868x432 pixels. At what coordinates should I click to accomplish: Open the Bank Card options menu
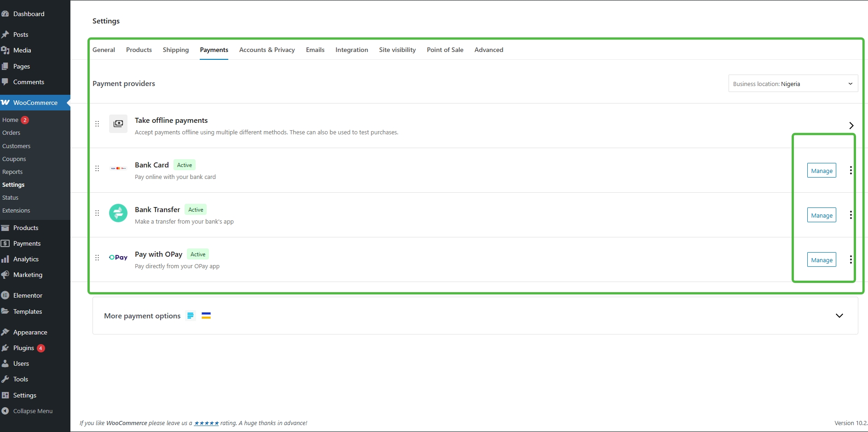tap(851, 170)
